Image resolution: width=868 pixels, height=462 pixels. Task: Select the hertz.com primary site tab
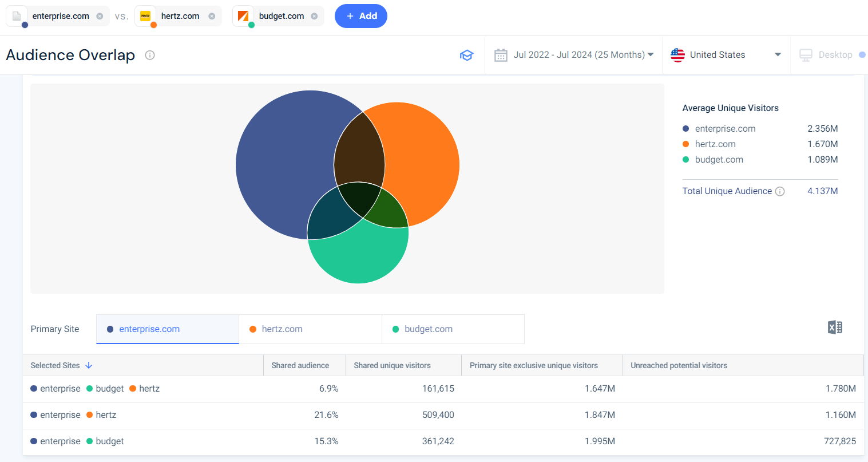(x=310, y=329)
